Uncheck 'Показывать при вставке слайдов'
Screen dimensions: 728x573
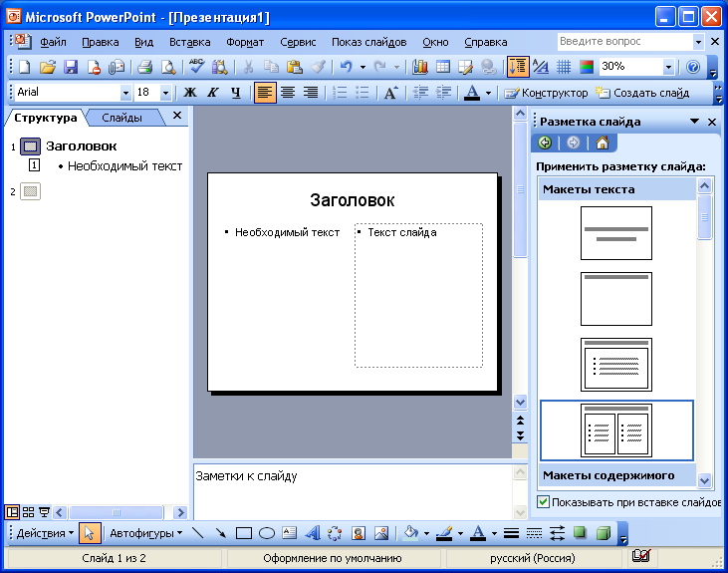[x=543, y=502]
